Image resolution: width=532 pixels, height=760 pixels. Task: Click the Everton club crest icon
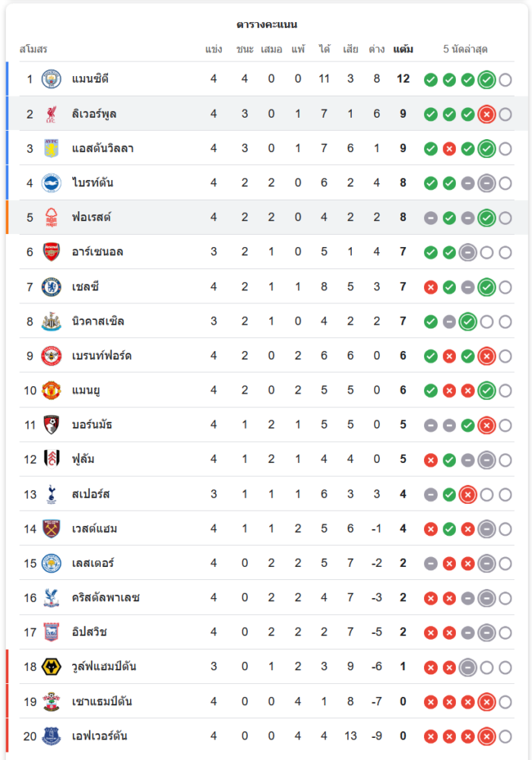(x=51, y=736)
